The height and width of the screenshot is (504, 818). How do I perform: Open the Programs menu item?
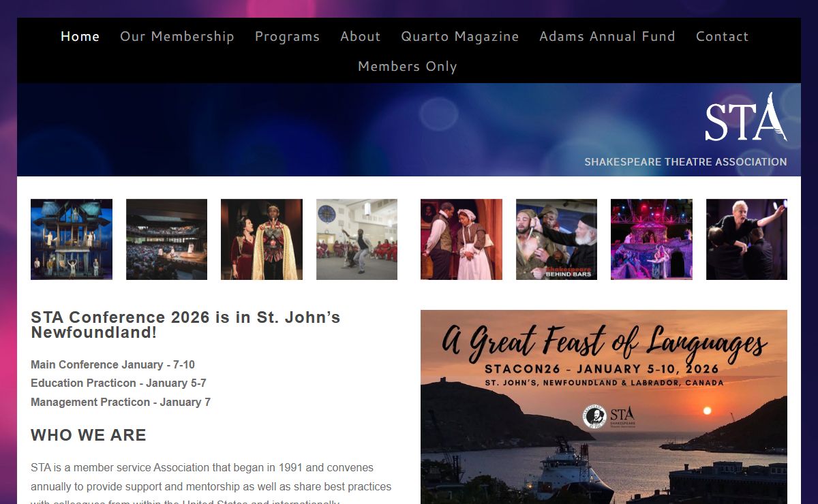(x=287, y=37)
